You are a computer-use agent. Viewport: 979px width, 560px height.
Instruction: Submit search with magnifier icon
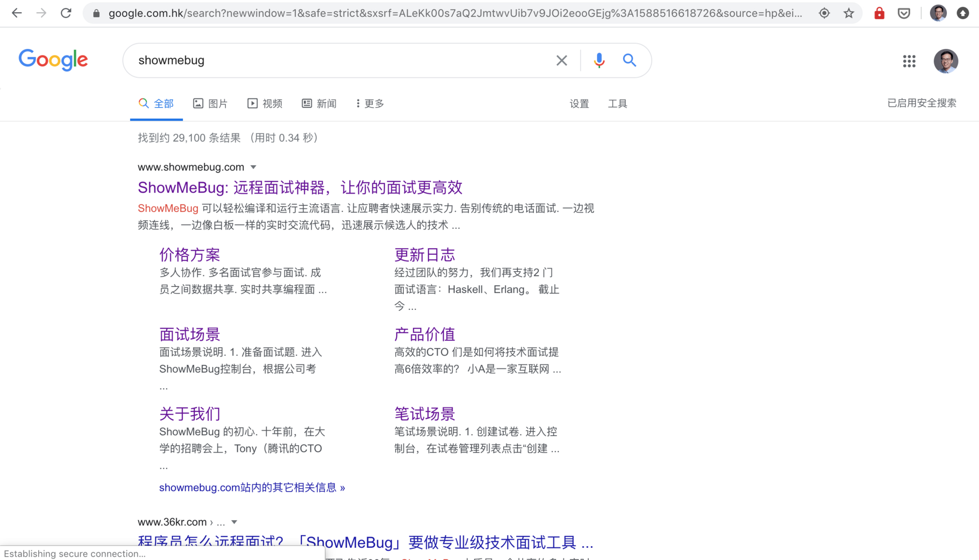point(630,61)
